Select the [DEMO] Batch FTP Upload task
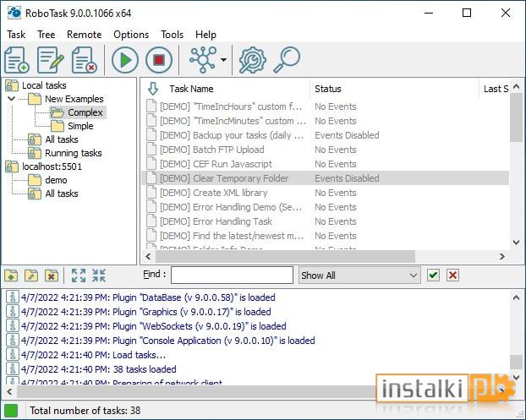The width and height of the screenshot is (526, 420). point(212,150)
